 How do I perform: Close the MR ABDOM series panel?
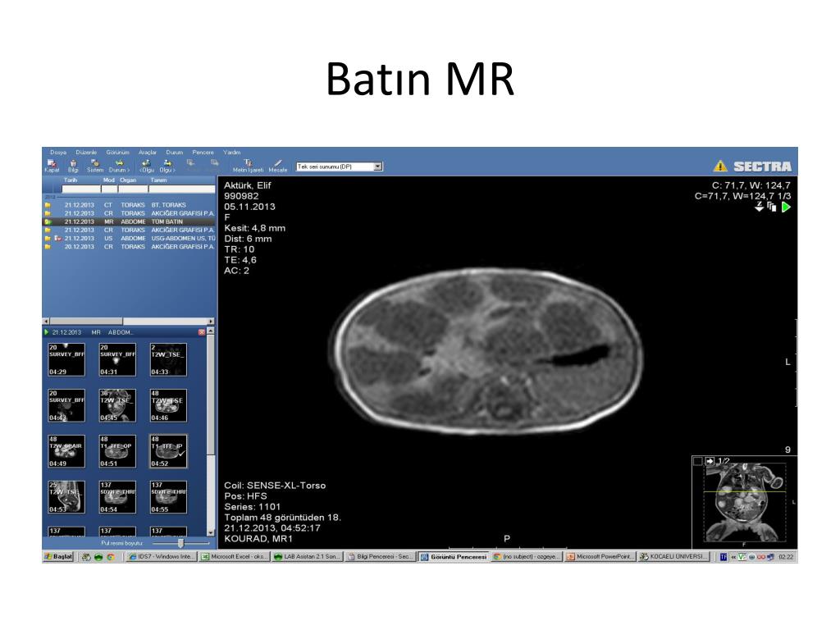coord(202,332)
